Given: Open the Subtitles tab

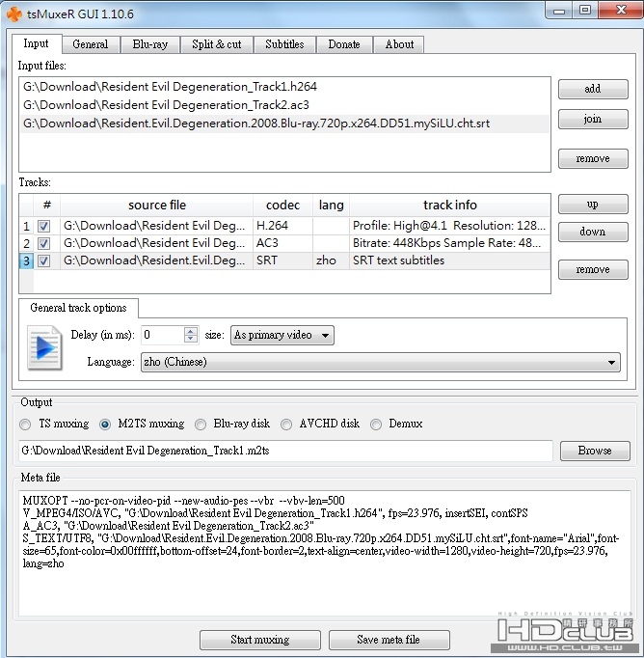Looking at the screenshot, I should pos(284,44).
